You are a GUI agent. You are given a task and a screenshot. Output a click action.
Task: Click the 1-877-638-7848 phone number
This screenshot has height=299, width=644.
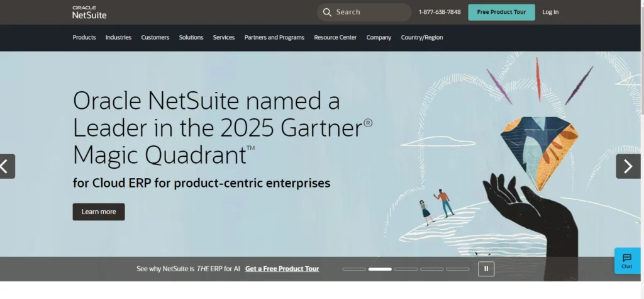coord(440,12)
